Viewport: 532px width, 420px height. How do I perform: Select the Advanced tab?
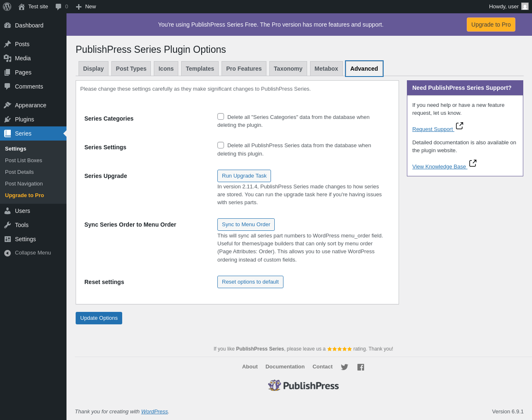[x=364, y=69]
